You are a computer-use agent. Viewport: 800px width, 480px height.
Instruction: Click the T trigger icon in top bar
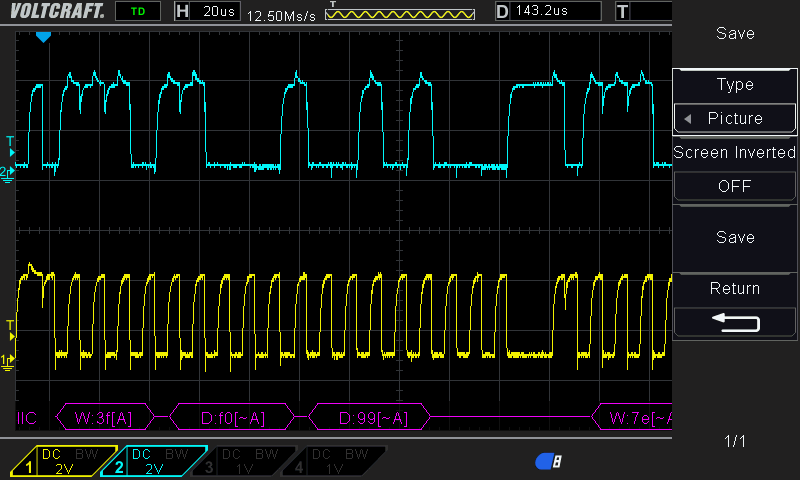point(623,11)
